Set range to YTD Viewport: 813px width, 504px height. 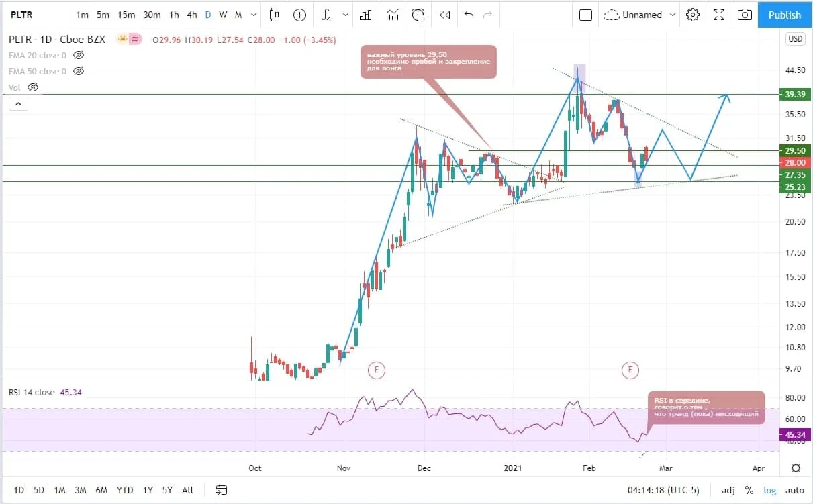[x=125, y=490]
